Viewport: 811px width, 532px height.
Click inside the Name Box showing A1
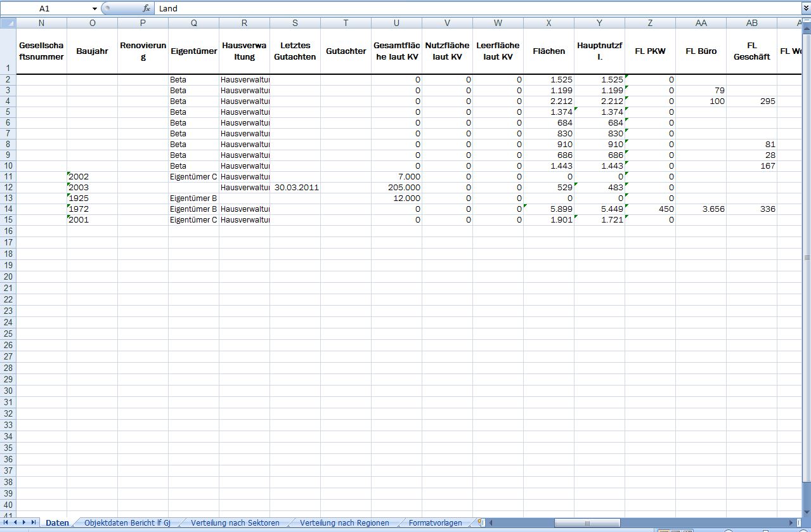[x=44, y=9]
